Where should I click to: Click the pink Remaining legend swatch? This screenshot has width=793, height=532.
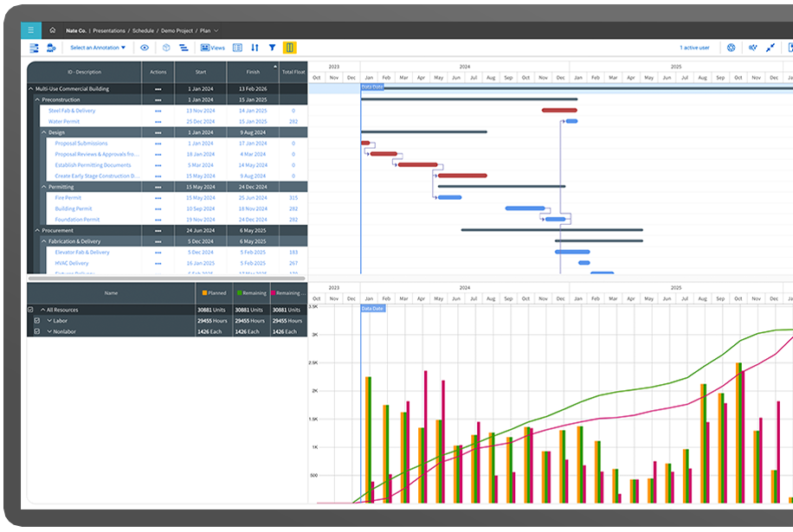273,293
